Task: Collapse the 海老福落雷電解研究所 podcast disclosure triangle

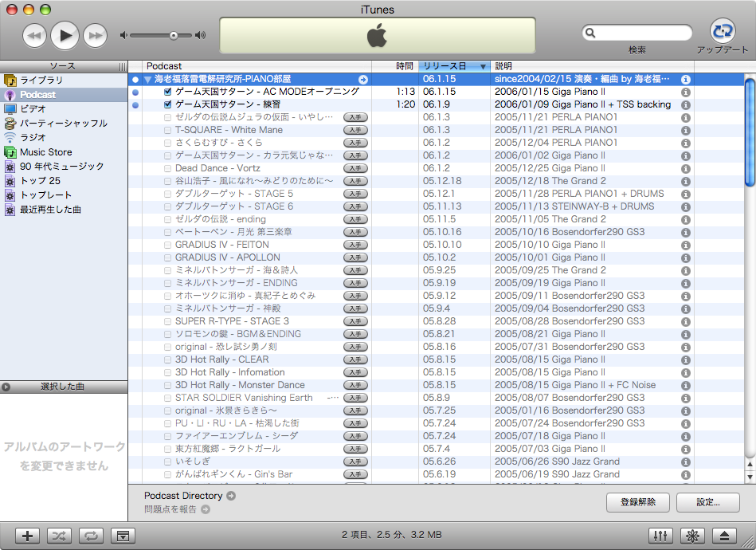Action: pyautogui.click(x=147, y=80)
